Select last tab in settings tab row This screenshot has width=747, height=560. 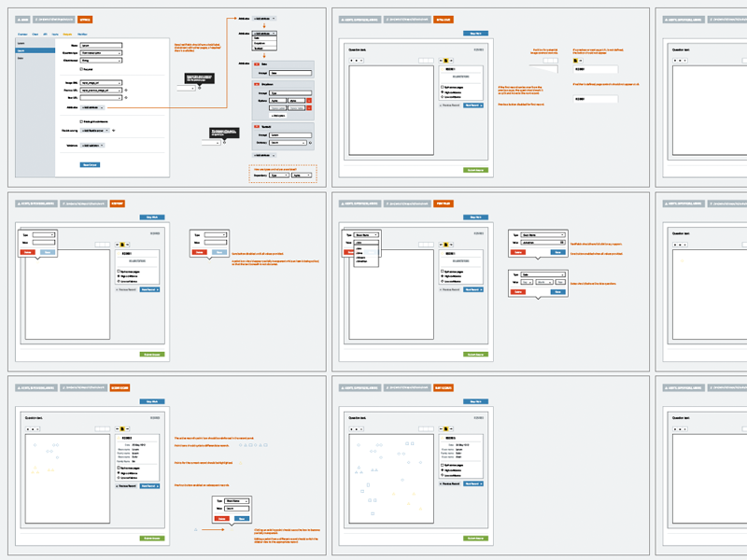pyautogui.click(x=82, y=35)
